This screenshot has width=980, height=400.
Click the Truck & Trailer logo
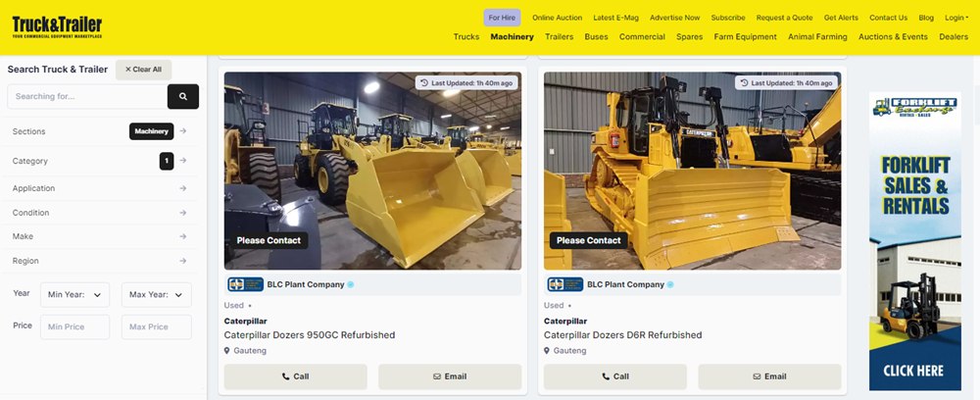[x=57, y=26]
